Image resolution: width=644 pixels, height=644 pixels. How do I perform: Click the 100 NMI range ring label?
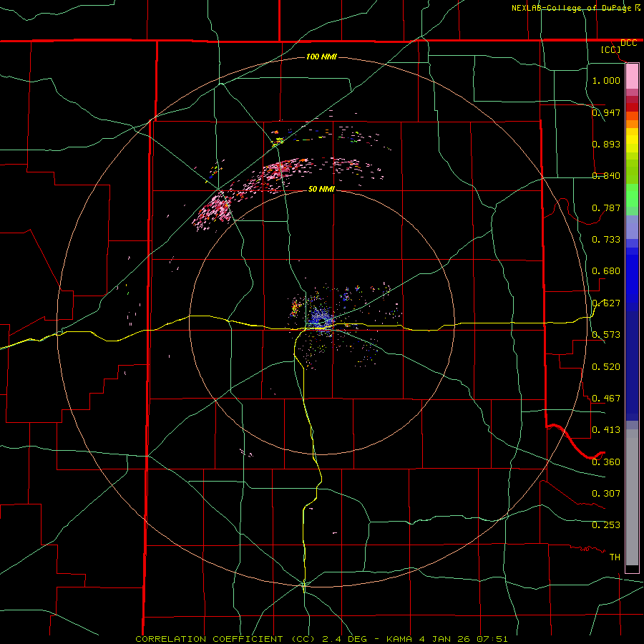point(321,57)
